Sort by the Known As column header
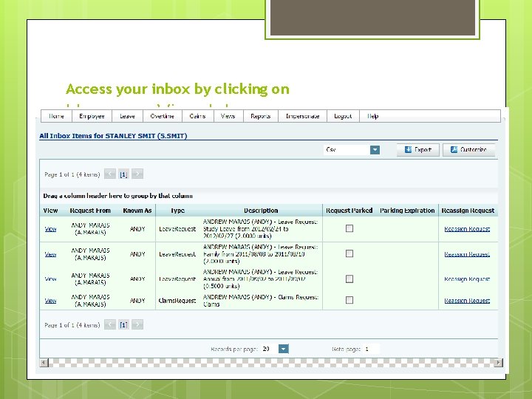Viewport: 532px width, 399px height. click(x=137, y=211)
